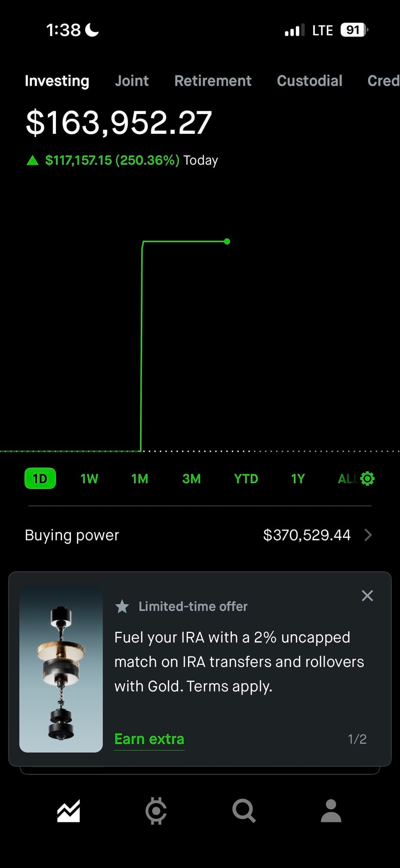Show the YTD chart range

246,479
